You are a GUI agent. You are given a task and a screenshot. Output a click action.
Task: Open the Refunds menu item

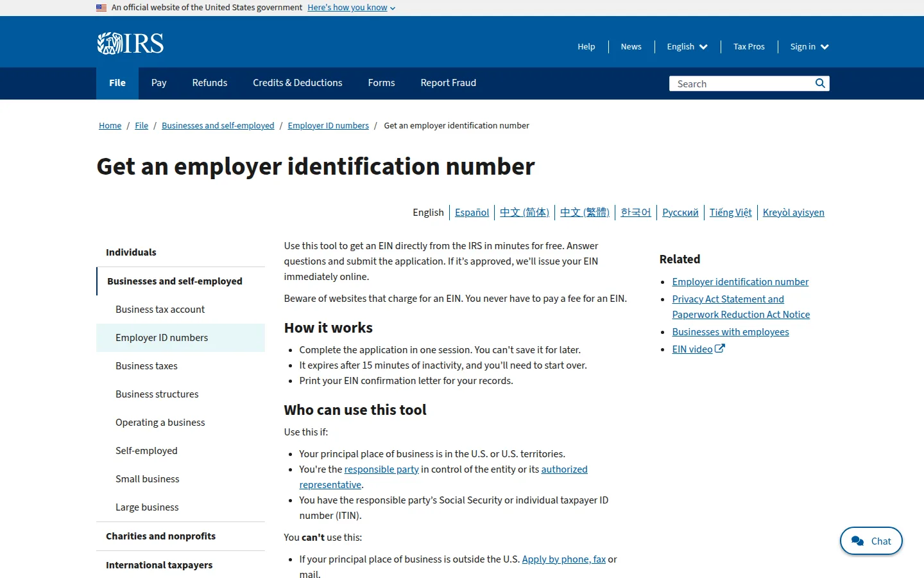pos(210,83)
